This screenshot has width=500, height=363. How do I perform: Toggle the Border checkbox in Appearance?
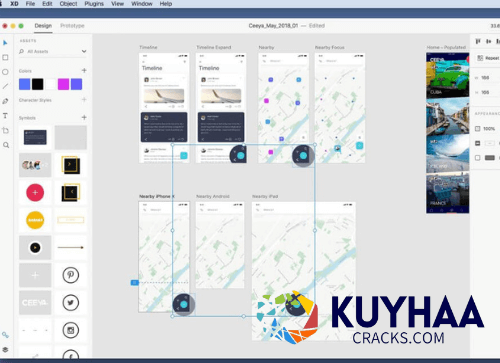tap(478, 158)
